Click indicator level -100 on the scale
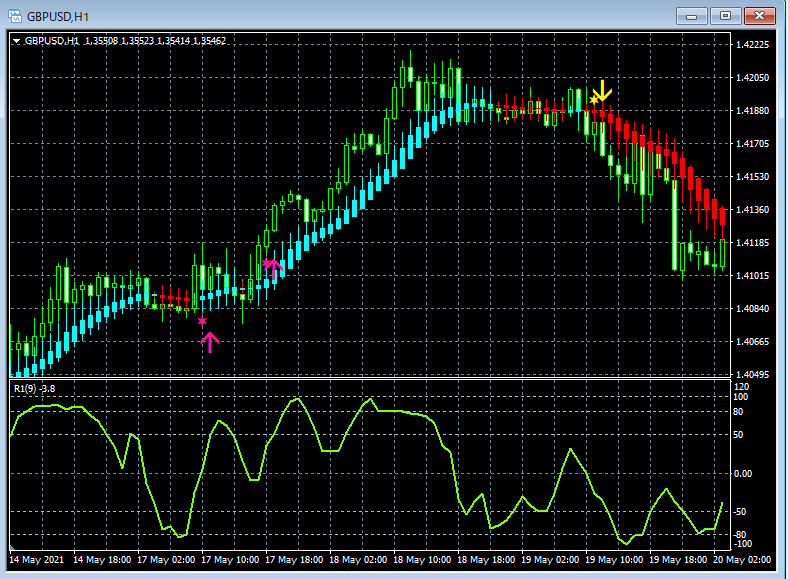 742,544
